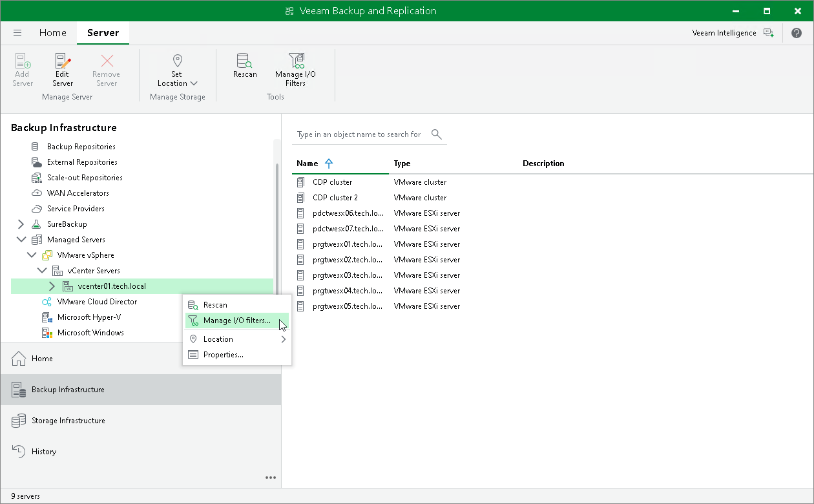Click the Veeam Intelligence button label
Image resolution: width=814 pixels, height=504 pixels.
click(x=724, y=33)
